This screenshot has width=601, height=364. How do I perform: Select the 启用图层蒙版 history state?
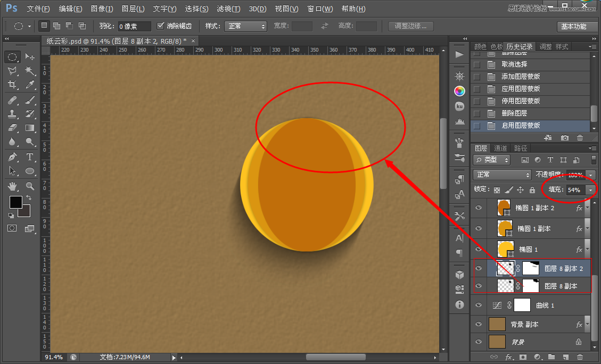click(531, 126)
